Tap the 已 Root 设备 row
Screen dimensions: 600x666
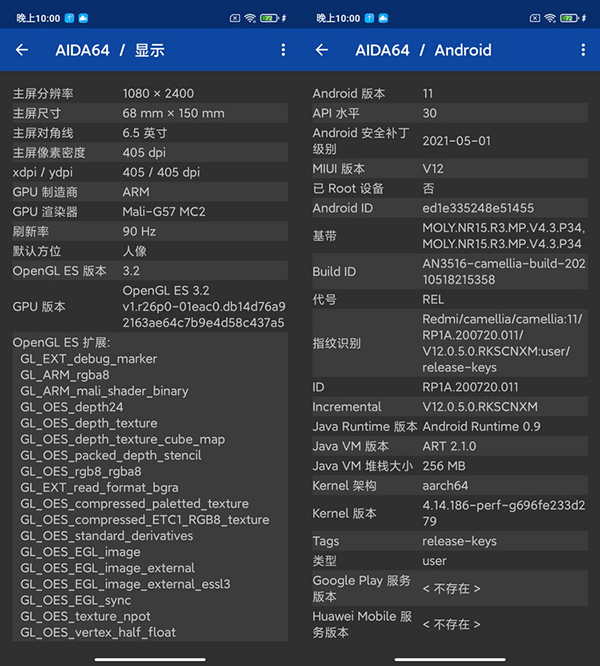pos(450,188)
